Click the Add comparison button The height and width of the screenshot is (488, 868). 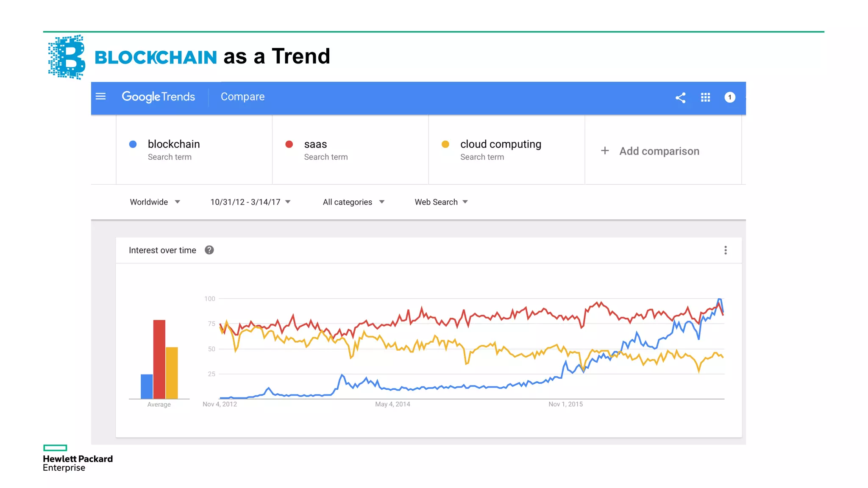point(659,151)
